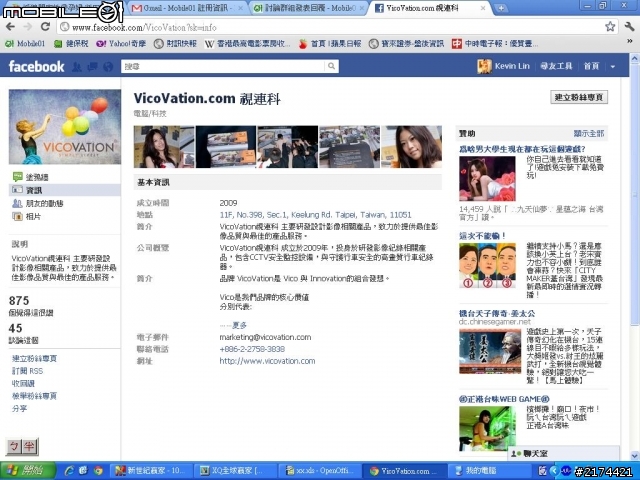
Task: Open Kevin Lin profile picture
Action: coord(484,66)
